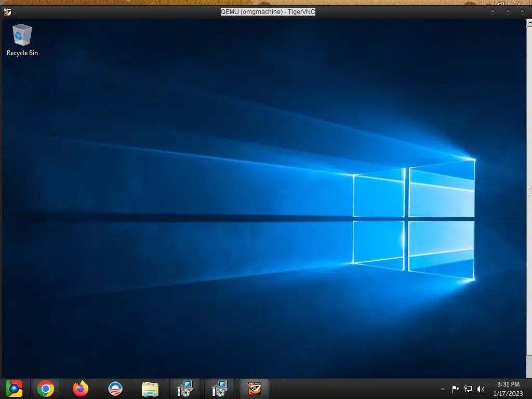Open TigerVNC window menu icon in title bar

pyautogui.click(x=7, y=12)
